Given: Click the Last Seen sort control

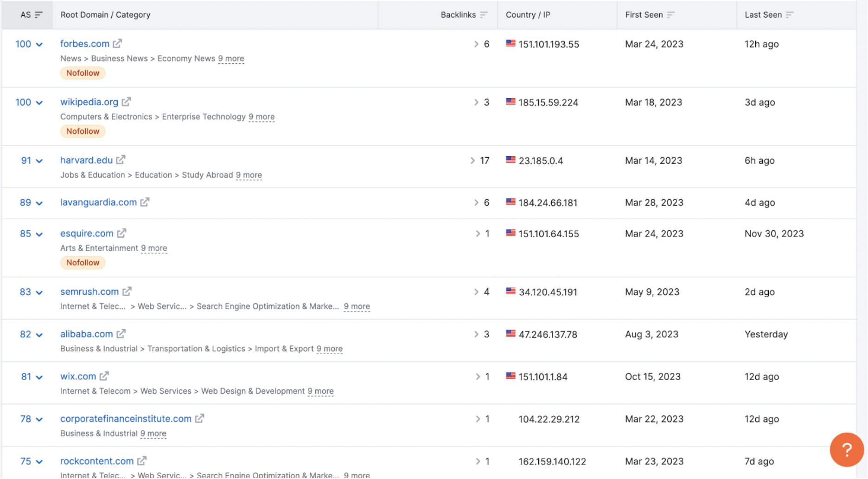Looking at the screenshot, I should coord(791,14).
